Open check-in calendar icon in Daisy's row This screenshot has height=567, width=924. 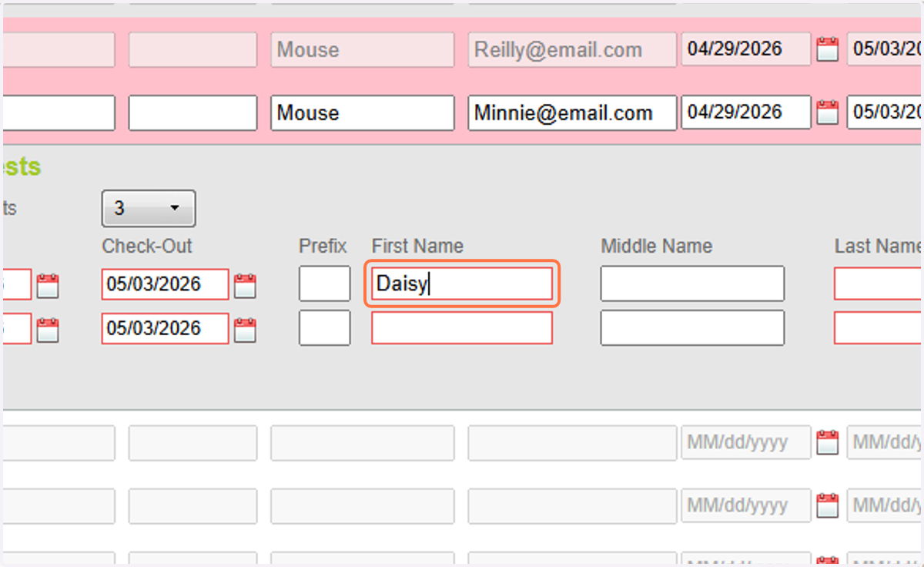point(48,285)
